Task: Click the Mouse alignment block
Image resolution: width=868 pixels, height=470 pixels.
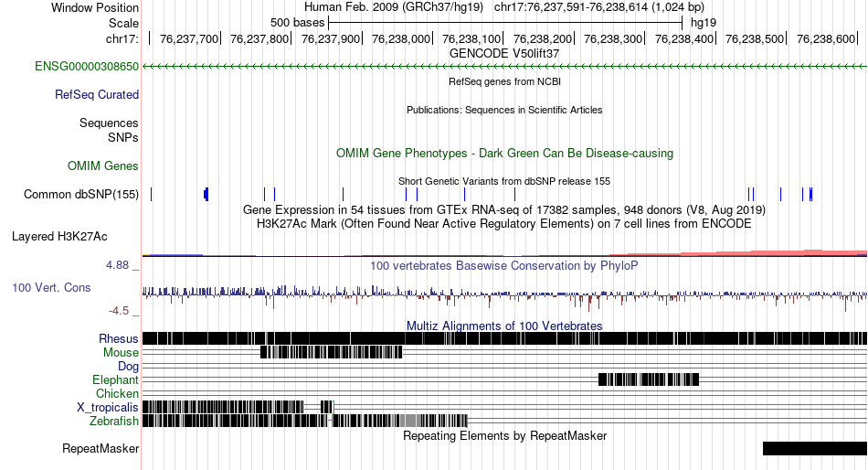Action: tap(331, 352)
